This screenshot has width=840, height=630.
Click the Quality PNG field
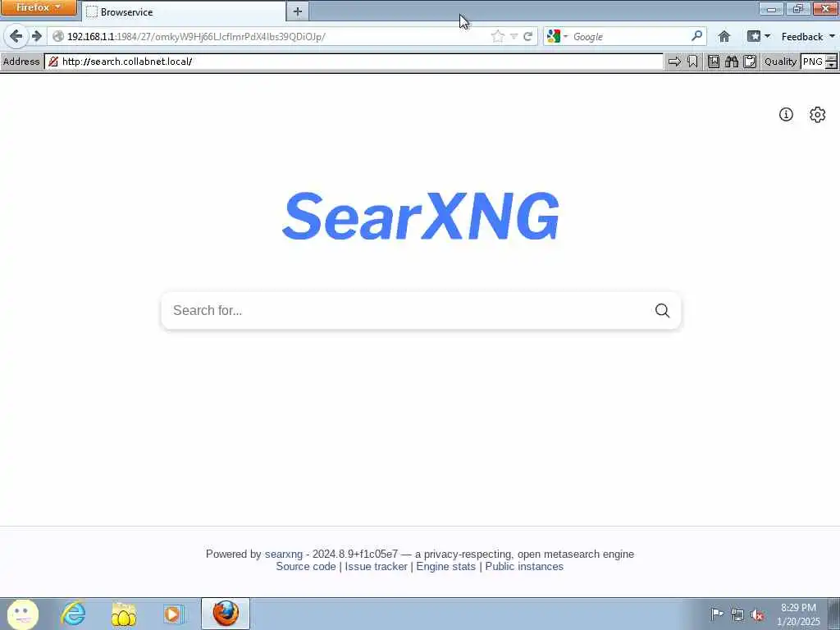coord(813,62)
